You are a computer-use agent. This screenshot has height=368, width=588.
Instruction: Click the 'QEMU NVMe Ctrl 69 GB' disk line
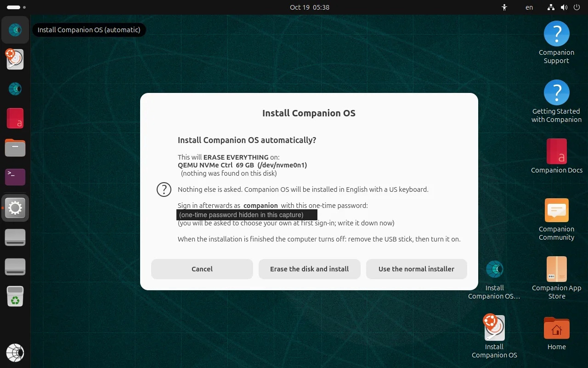[242, 165]
